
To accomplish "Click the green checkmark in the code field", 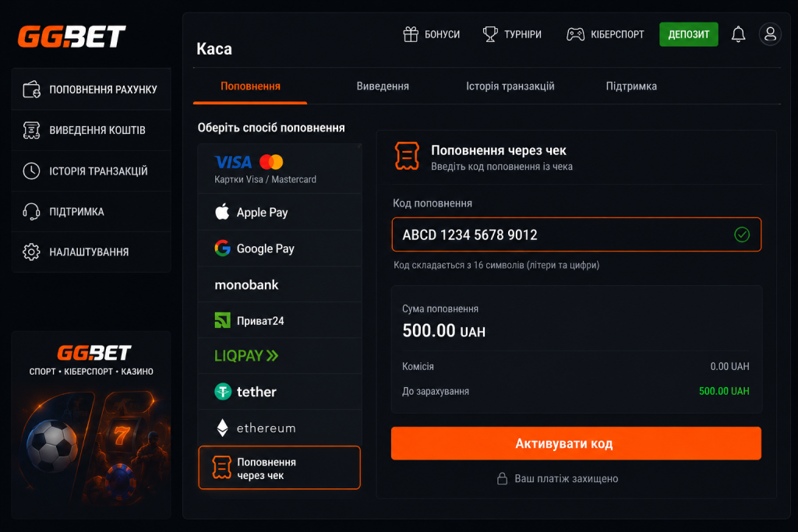I will point(742,234).
